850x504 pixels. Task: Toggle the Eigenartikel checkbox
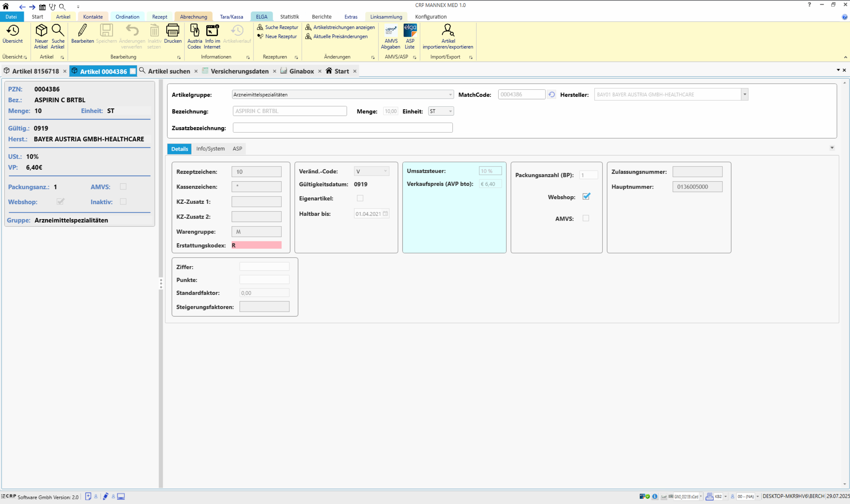(x=360, y=198)
